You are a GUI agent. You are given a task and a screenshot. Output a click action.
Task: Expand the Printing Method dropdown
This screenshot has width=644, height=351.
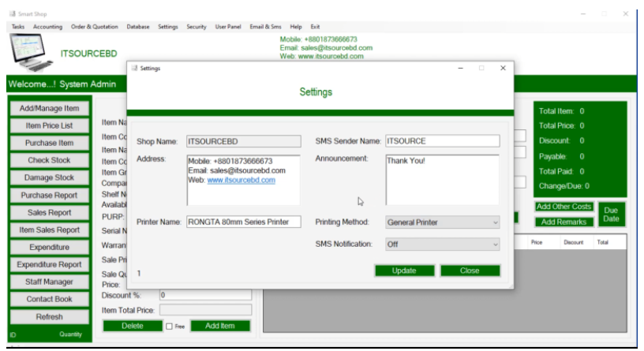pos(442,222)
